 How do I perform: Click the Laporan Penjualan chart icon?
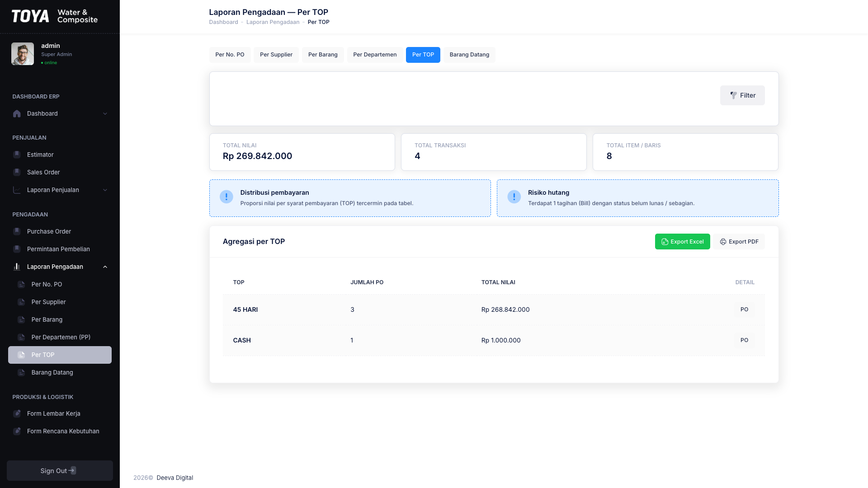point(17,190)
